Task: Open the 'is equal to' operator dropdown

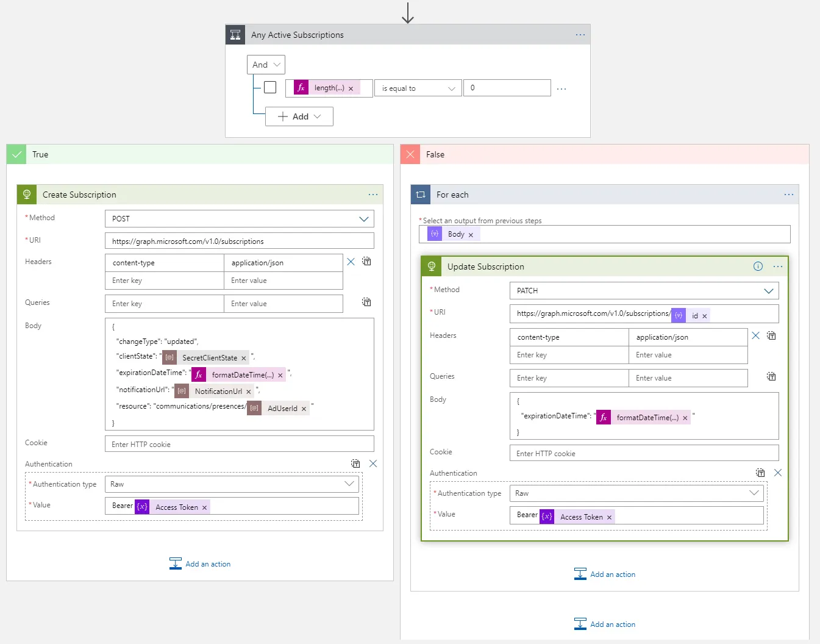Action: (418, 88)
